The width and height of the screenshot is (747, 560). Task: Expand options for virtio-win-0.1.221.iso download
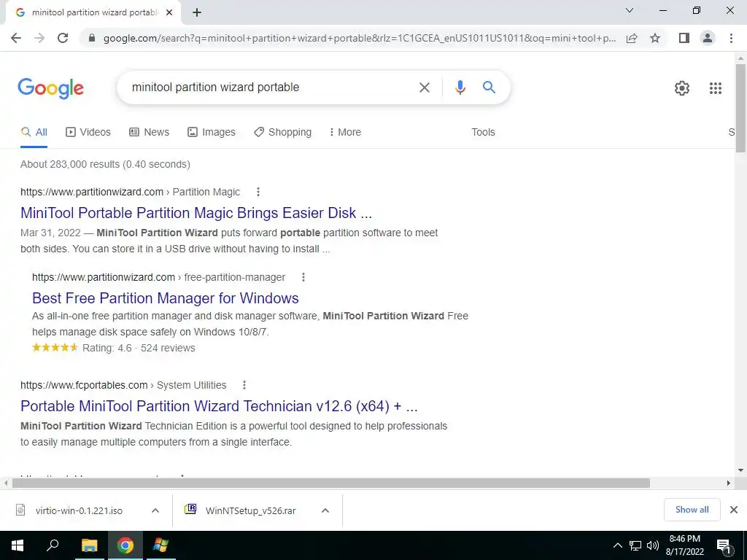click(155, 510)
